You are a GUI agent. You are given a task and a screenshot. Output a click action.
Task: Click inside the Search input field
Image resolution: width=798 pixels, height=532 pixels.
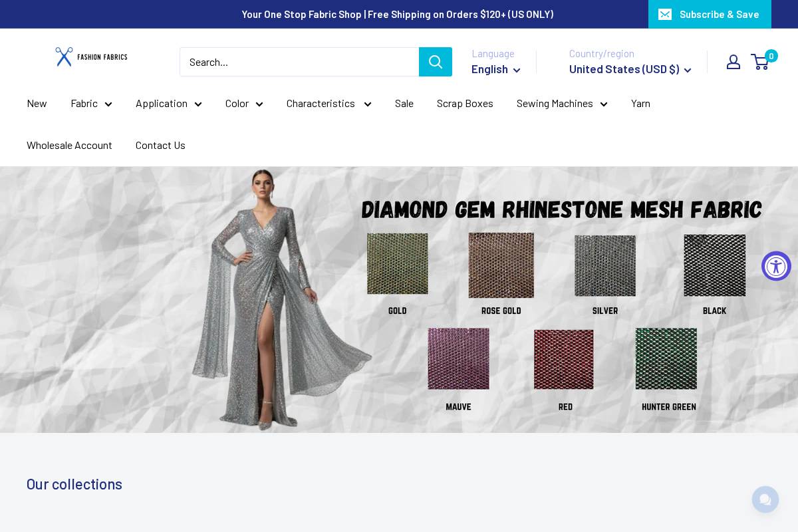click(299, 62)
